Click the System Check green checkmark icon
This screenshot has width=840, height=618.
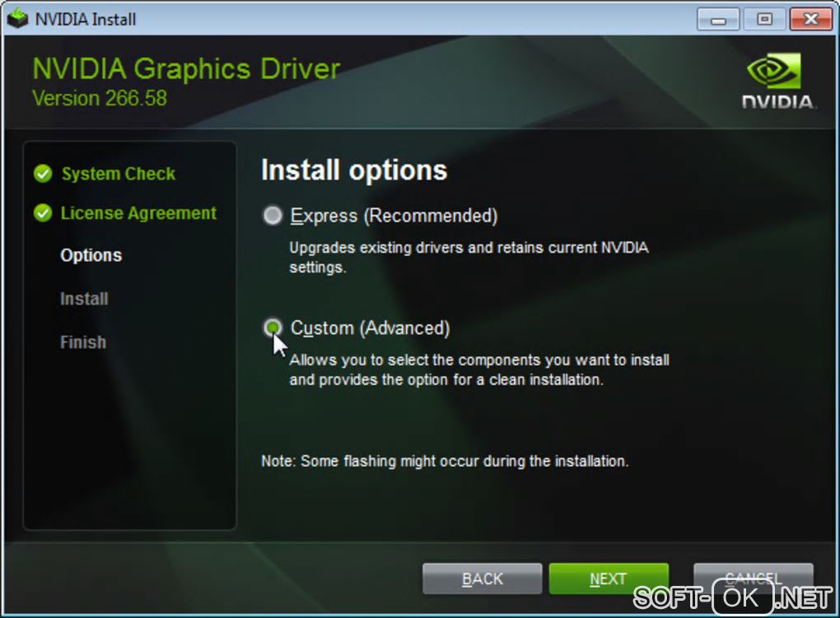coord(43,174)
